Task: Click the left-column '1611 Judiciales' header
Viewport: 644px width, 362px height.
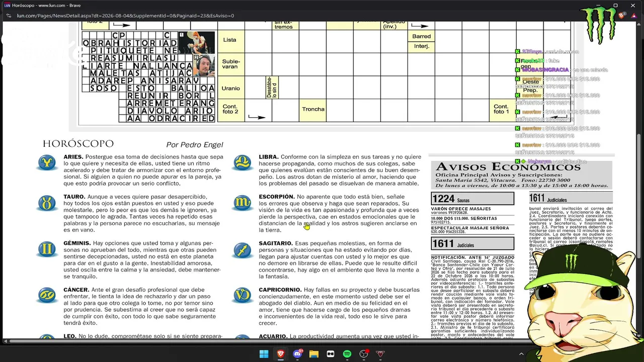Action: pyautogui.click(x=472, y=244)
